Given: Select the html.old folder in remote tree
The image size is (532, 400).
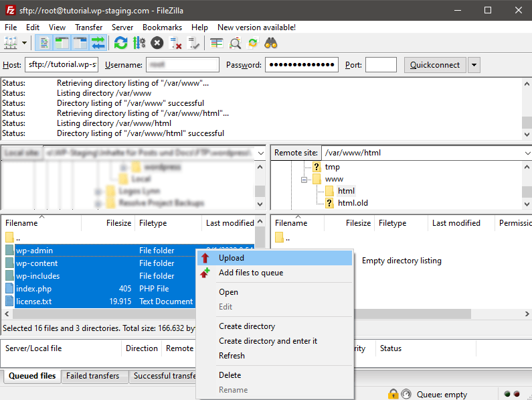Looking at the screenshot, I should [353, 203].
